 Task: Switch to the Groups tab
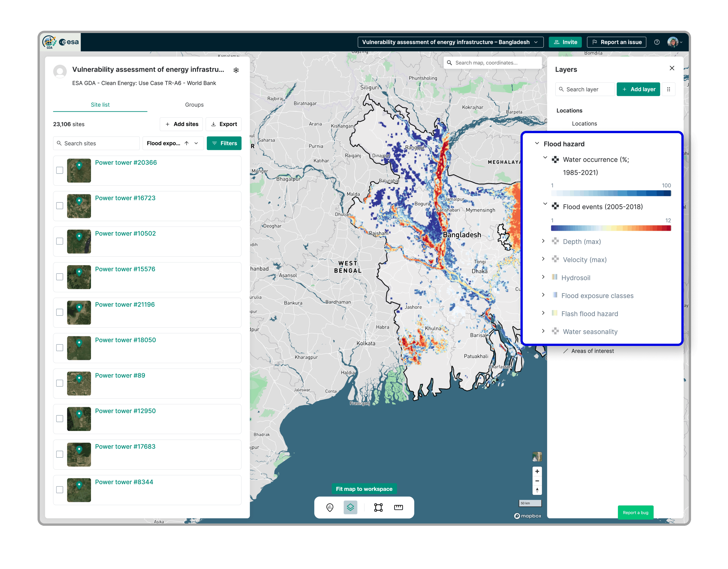pyautogui.click(x=194, y=105)
